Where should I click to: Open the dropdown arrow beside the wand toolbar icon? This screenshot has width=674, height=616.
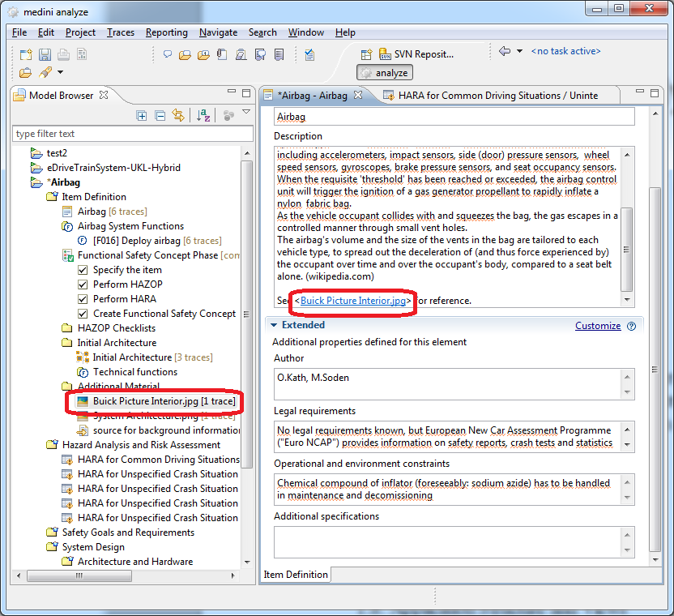pyautogui.click(x=60, y=73)
